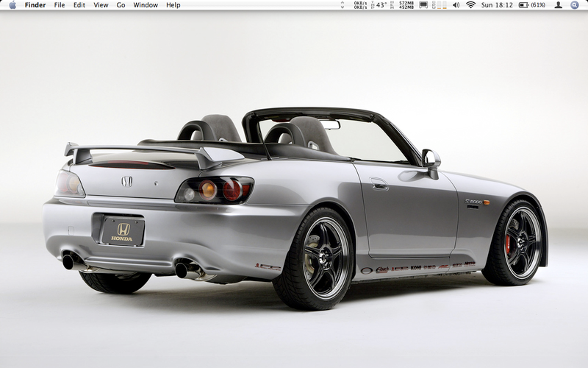Click the CPU usage bars indicator
Image resolution: width=588 pixels, height=368 pixels.
439,5
